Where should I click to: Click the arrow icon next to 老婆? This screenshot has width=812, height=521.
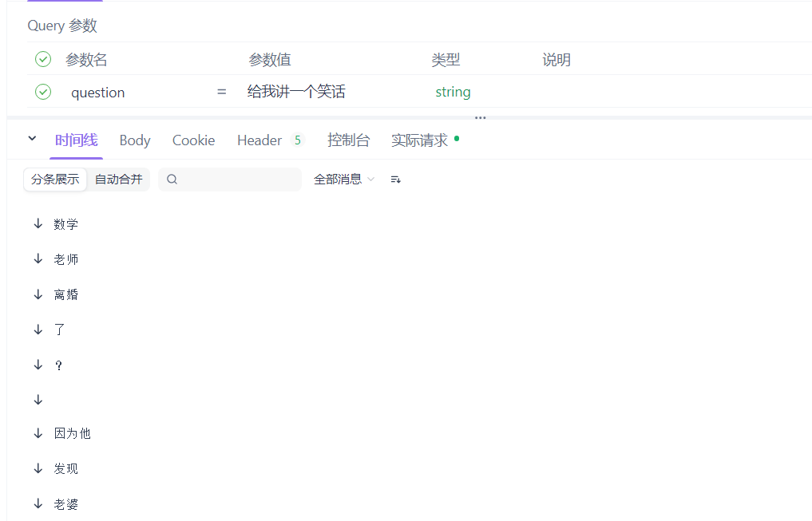[38, 503]
